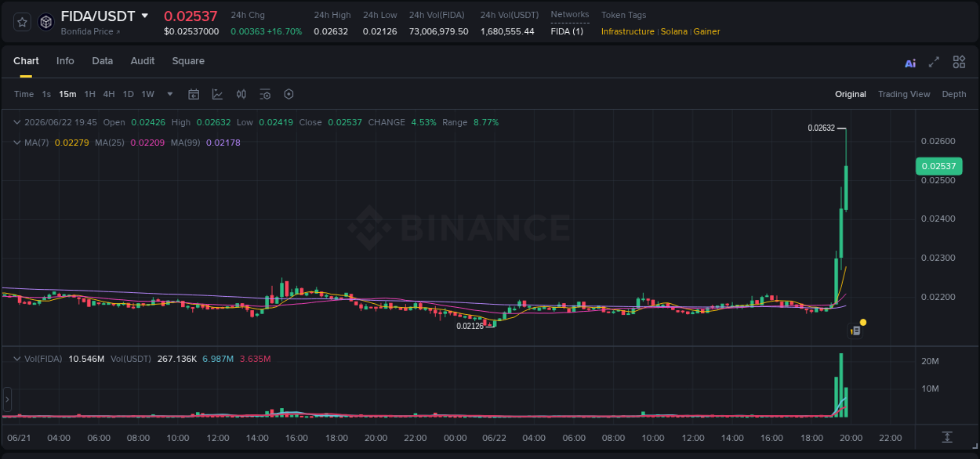The width and height of the screenshot is (980, 459).
Task: Click the 24h Vol(FIDA) value 73,006,979.50
Action: (439, 31)
